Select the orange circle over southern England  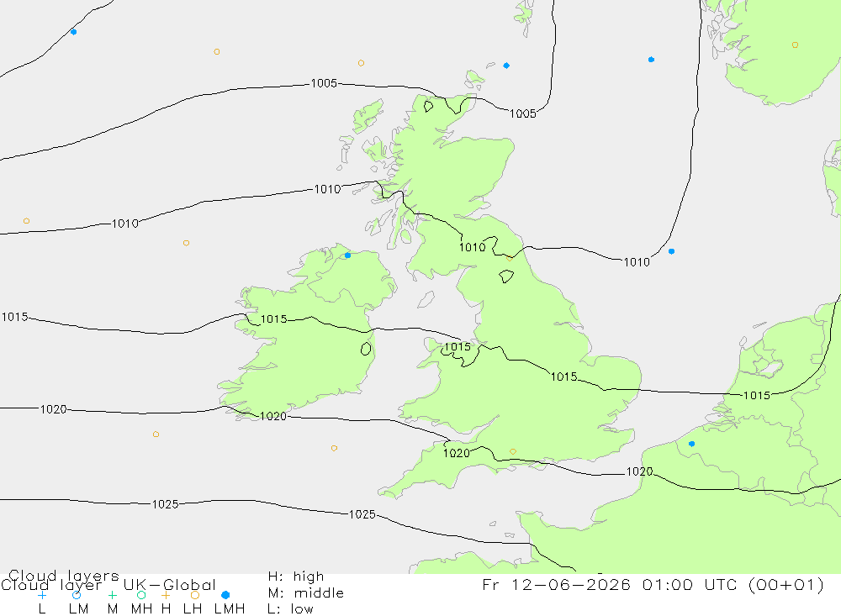coord(513,452)
